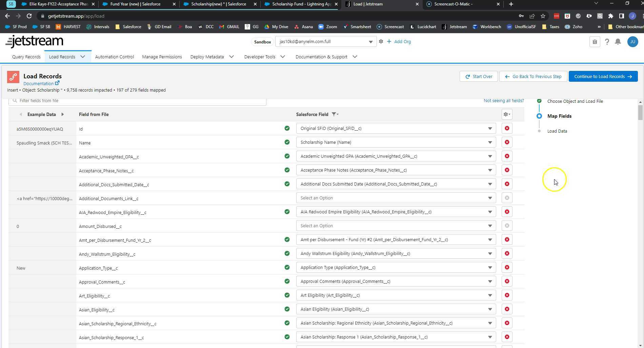Open the background jobs clipboard icon
Screen dimensions: 644x348
(595, 42)
